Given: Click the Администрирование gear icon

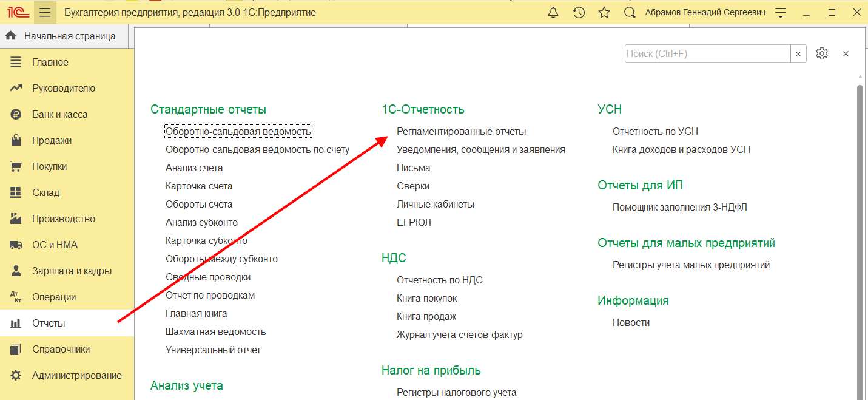Looking at the screenshot, I should pyautogui.click(x=16, y=375).
